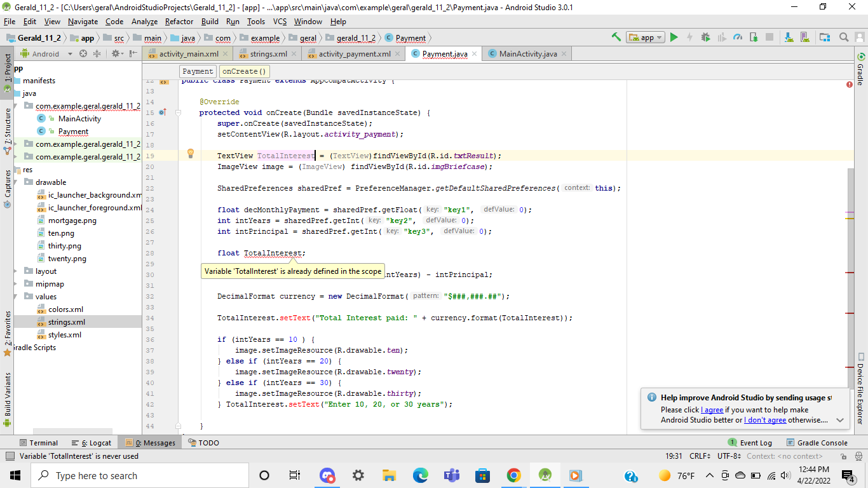Open the AVD Manager
868x488 pixels.
[804, 37]
